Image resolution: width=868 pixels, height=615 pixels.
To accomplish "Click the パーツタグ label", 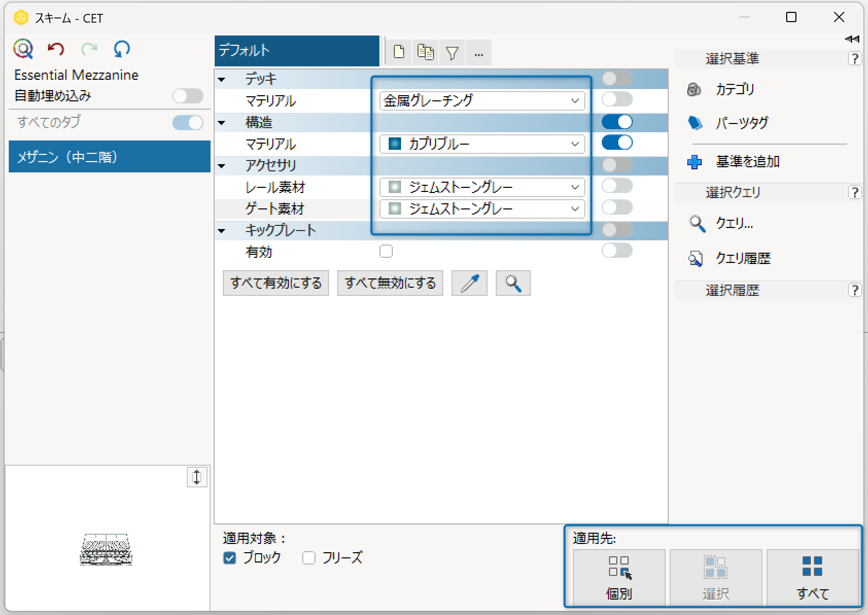I will coord(742,123).
